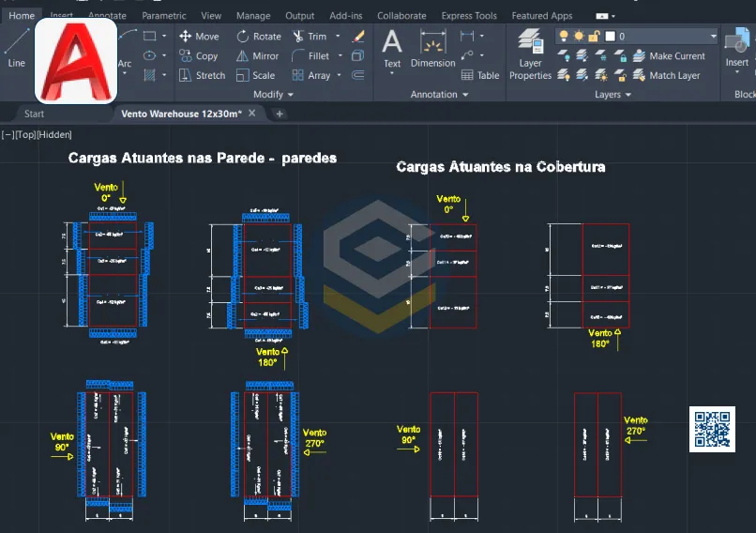Open Layer Properties manager
Image resolution: width=756 pixels, height=533 pixels.
pos(531,54)
